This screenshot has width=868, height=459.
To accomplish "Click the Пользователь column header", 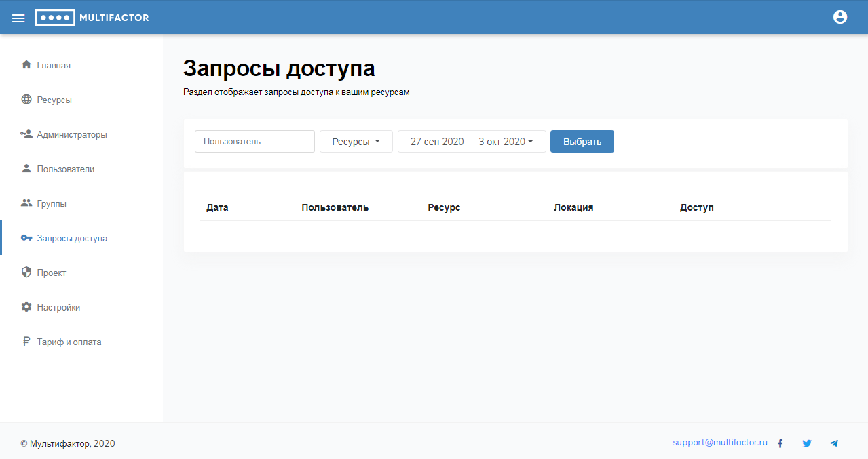I will click(x=335, y=207).
